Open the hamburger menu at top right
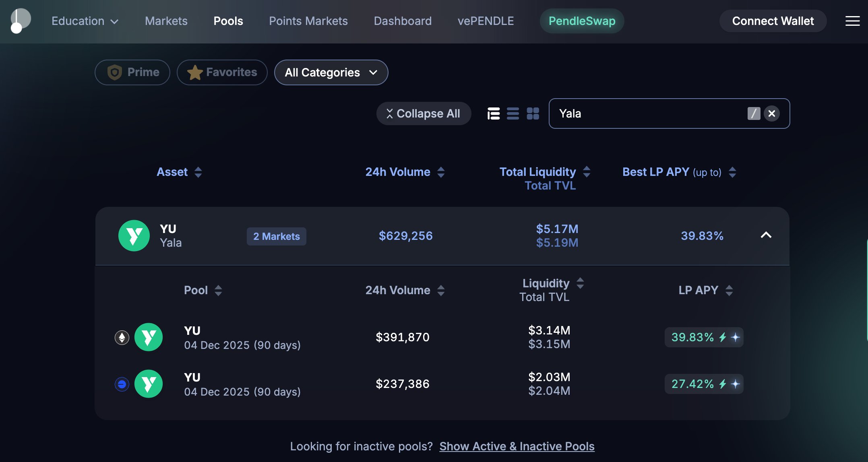This screenshot has width=868, height=462. (852, 21)
